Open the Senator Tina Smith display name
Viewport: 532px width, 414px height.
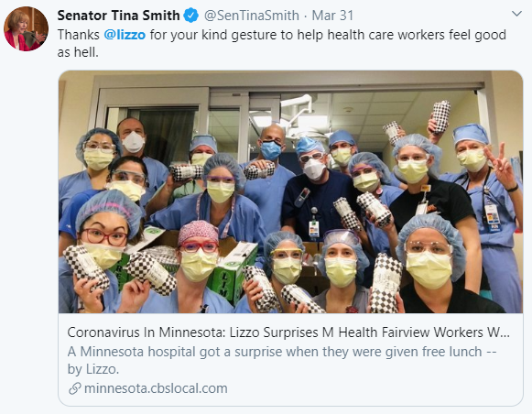[118, 16]
